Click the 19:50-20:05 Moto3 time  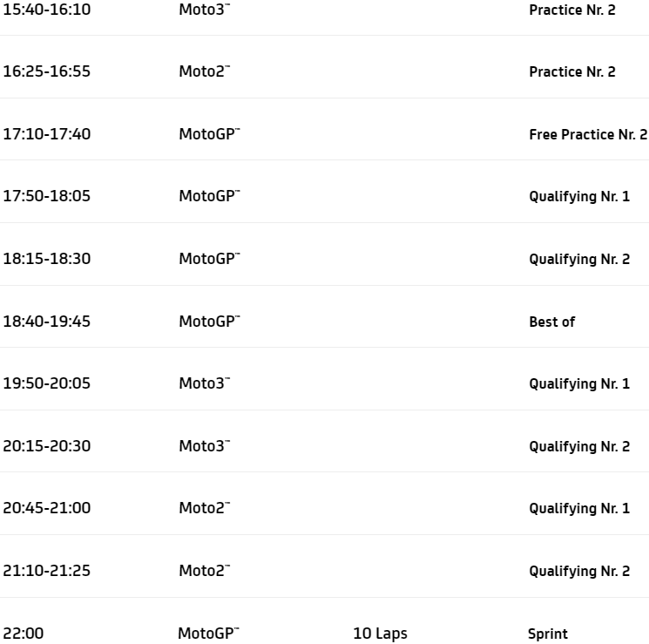coord(46,383)
